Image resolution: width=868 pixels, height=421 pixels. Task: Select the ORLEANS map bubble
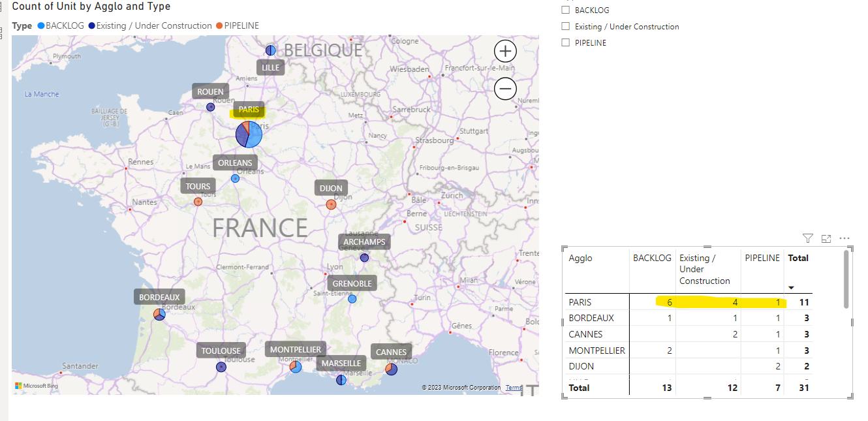(235, 178)
